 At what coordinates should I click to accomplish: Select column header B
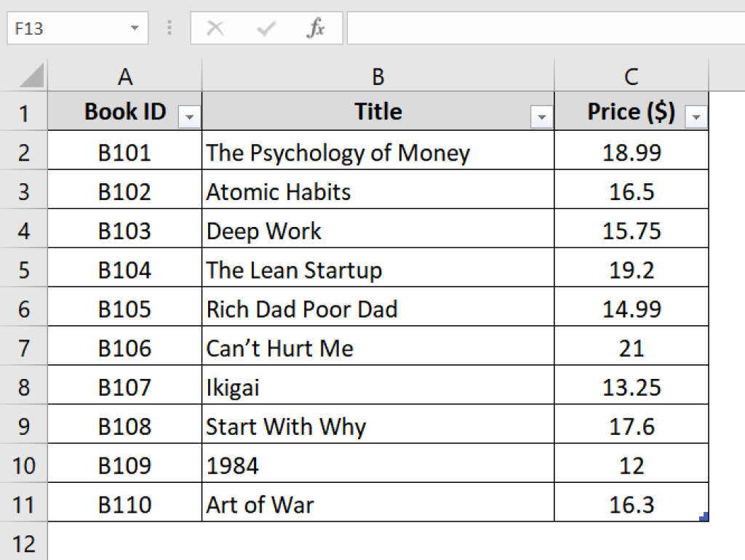pos(378,76)
